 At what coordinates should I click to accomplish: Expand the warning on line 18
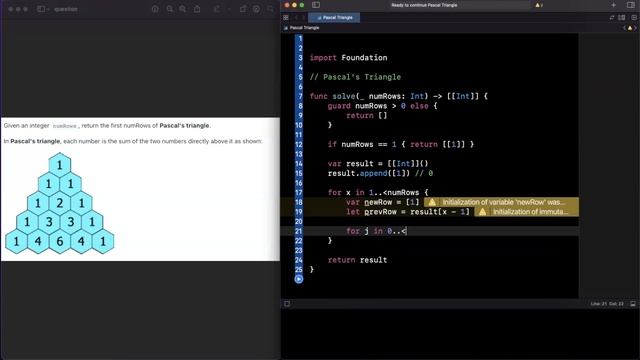point(501,202)
